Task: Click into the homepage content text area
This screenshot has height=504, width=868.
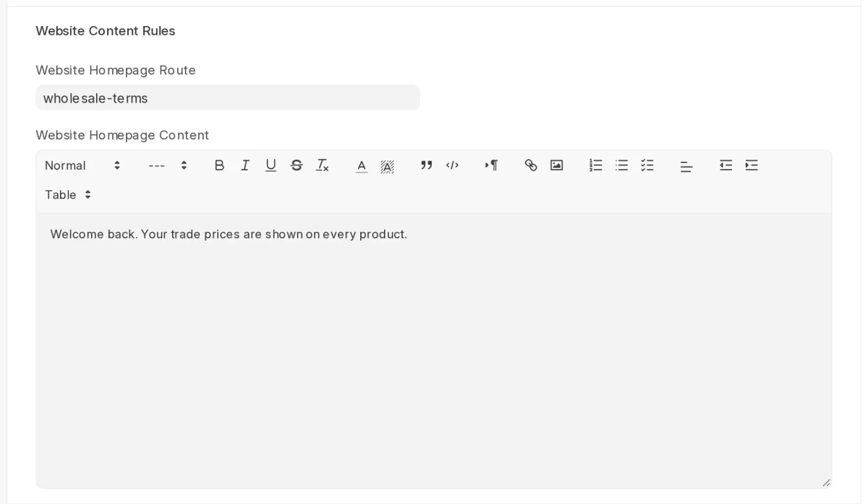Action: 434,351
